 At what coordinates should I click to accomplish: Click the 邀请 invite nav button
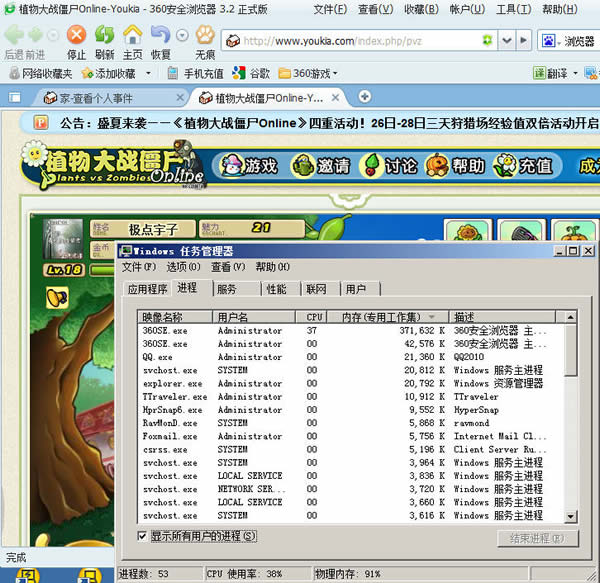pos(321,166)
